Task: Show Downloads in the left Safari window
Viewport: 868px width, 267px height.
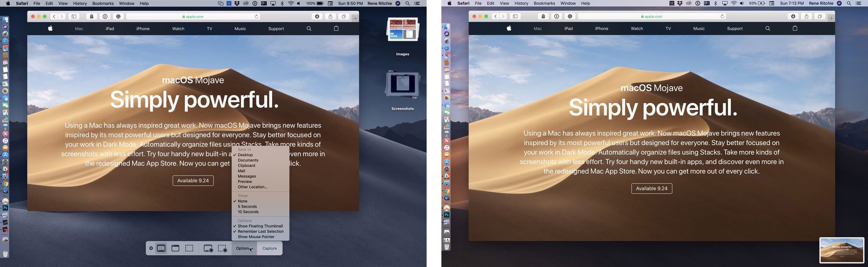Action: pyautogui.click(x=317, y=17)
